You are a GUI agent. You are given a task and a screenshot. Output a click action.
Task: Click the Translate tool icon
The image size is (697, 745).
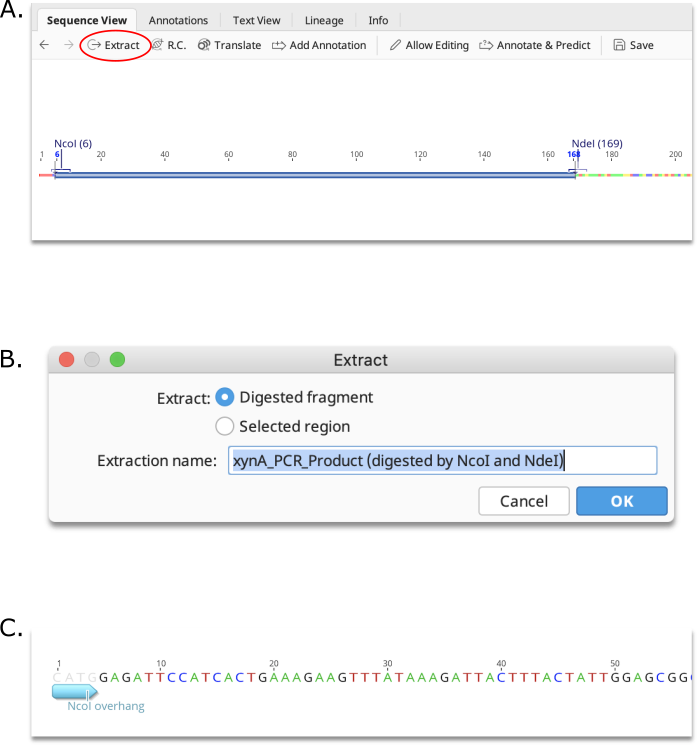click(x=204, y=45)
